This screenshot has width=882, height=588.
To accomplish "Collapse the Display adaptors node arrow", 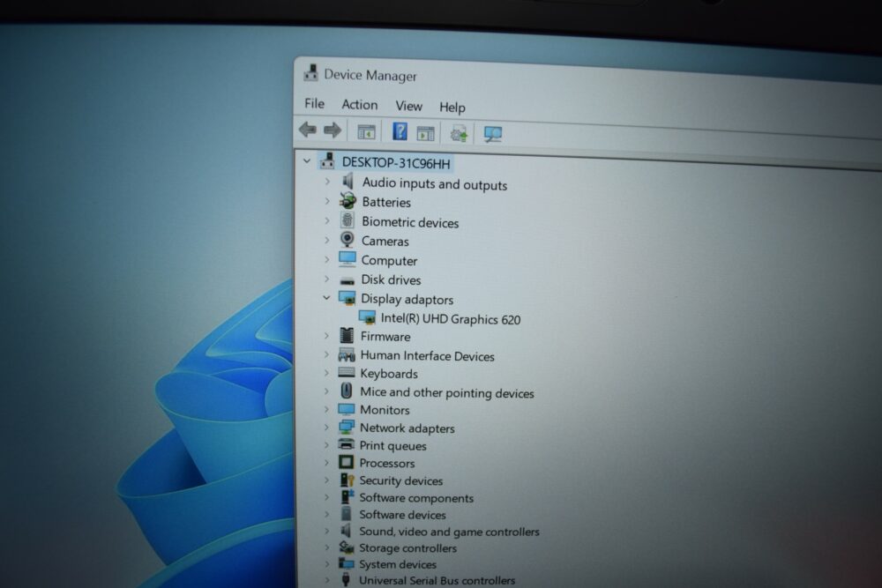I will pos(326,298).
